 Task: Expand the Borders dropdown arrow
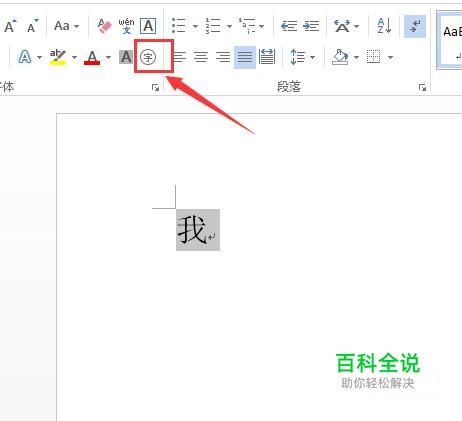pyautogui.click(x=390, y=57)
